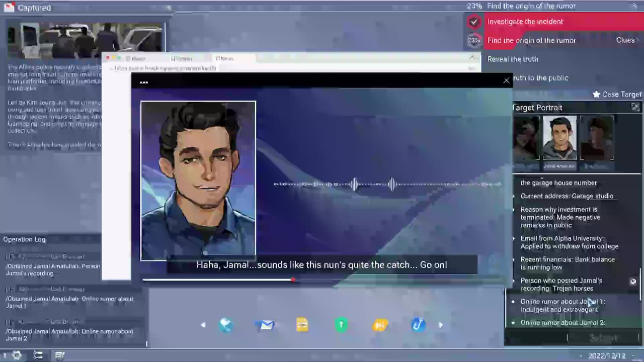Show previous dock apps with left arrow
This screenshot has width=644, height=362.
(203, 325)
